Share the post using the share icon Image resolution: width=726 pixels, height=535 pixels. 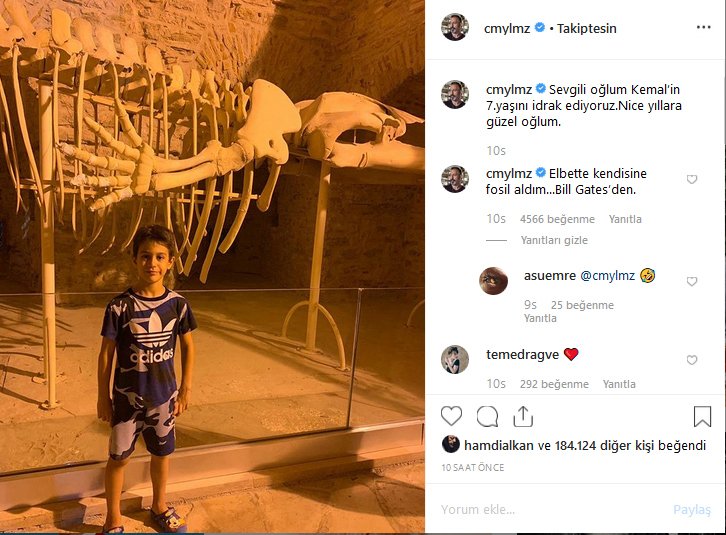pos(523,416)
